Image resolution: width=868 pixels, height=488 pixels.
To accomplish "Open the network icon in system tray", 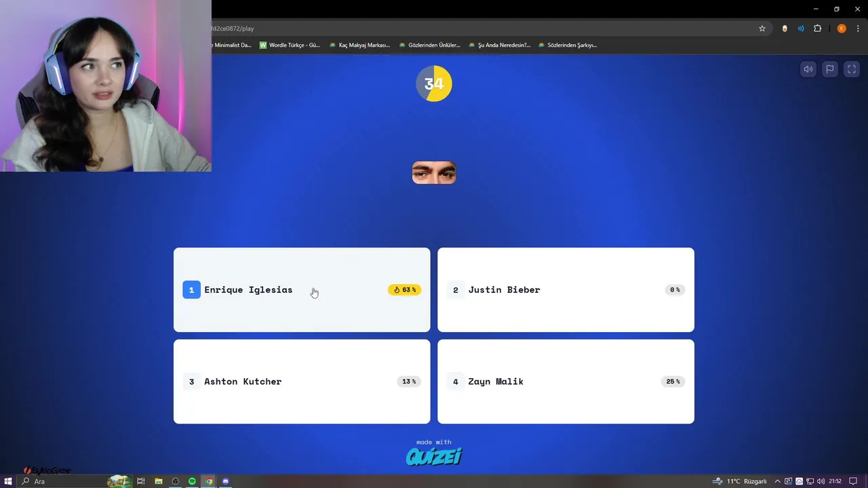I will pos(810,481).
